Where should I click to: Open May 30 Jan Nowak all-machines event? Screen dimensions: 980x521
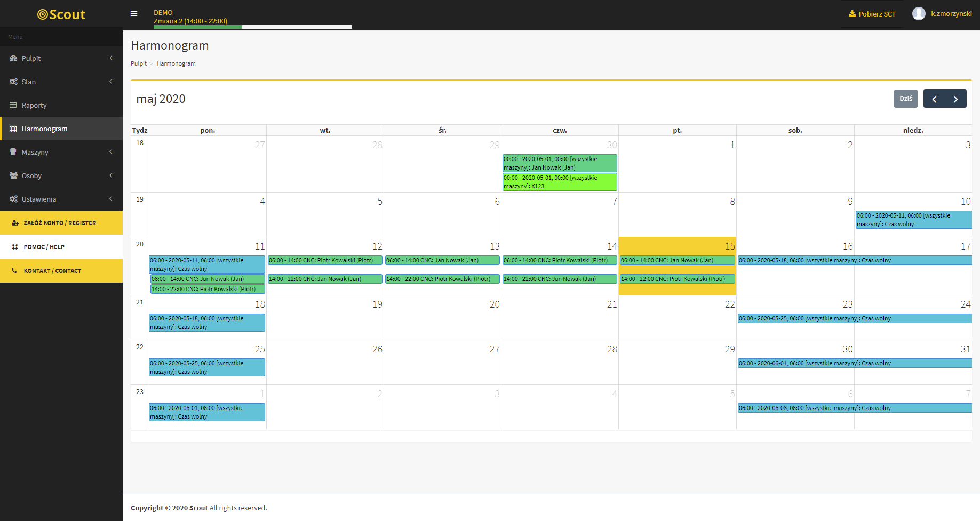point(560,163)
